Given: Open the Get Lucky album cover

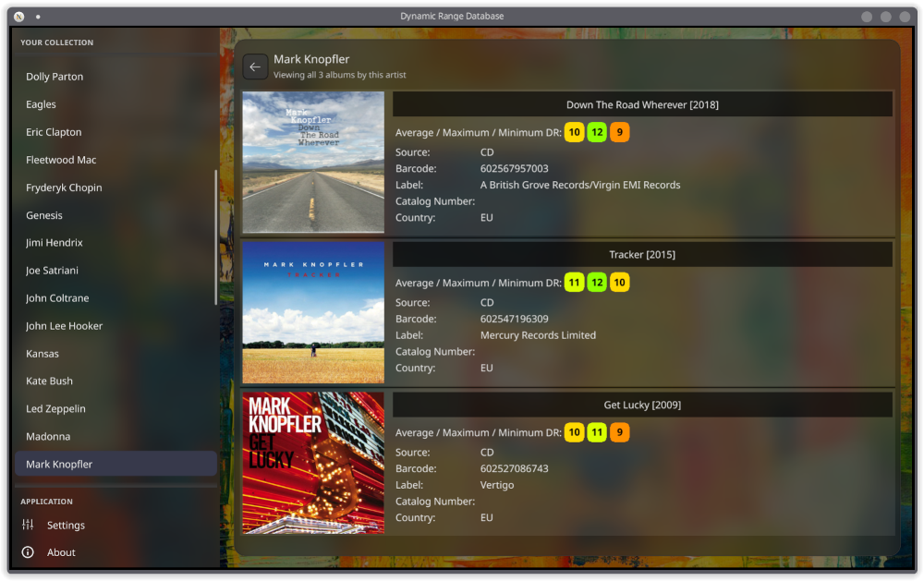Looking at the screenshot, I should (x=313, y=463).
